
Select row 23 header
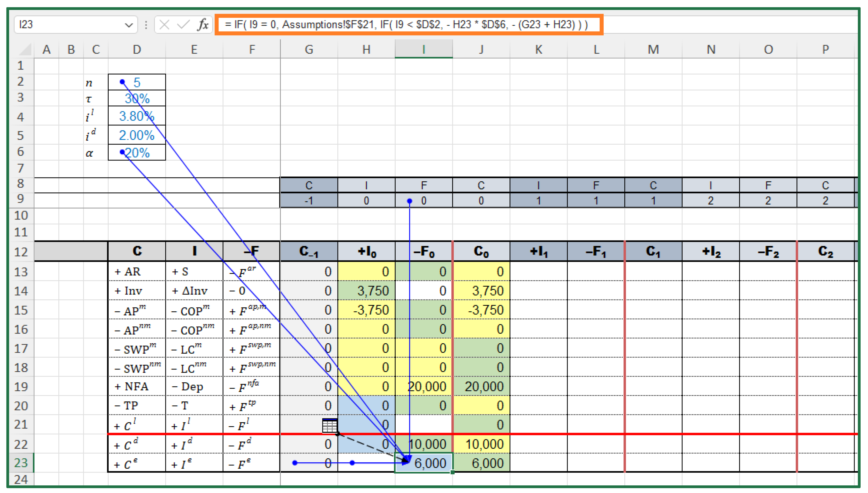point(21,463)
